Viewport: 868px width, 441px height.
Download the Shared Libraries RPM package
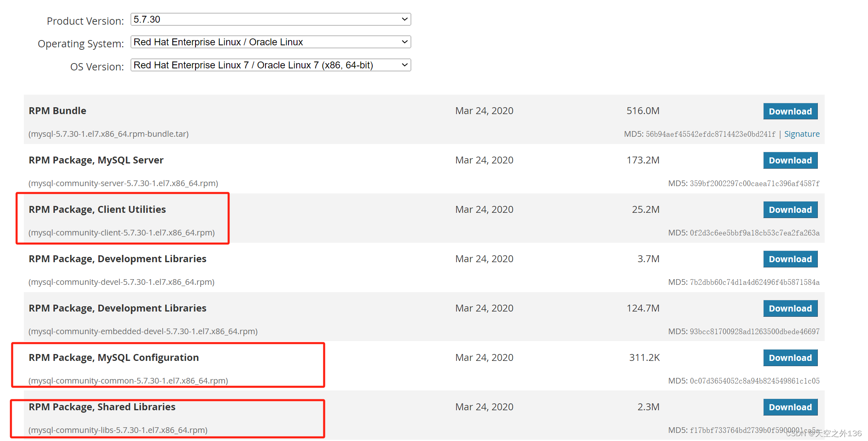[790, 407]
